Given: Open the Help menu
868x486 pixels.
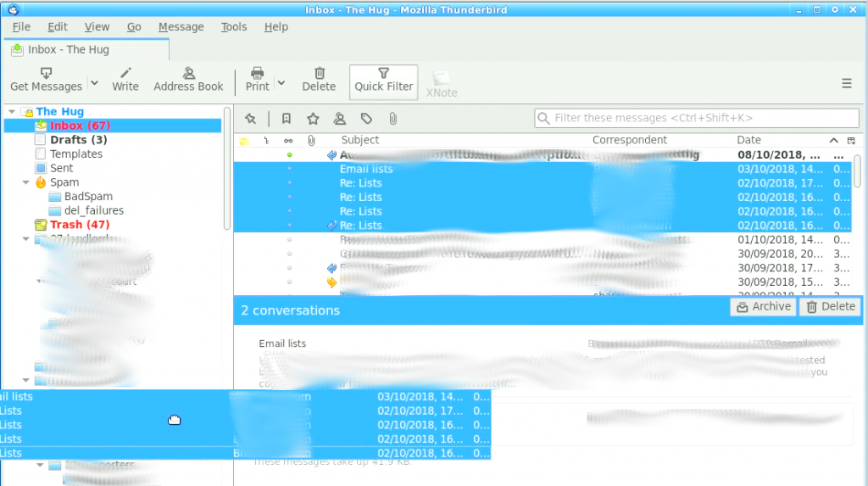Looking at the screenshot, I should pos(275,26).
